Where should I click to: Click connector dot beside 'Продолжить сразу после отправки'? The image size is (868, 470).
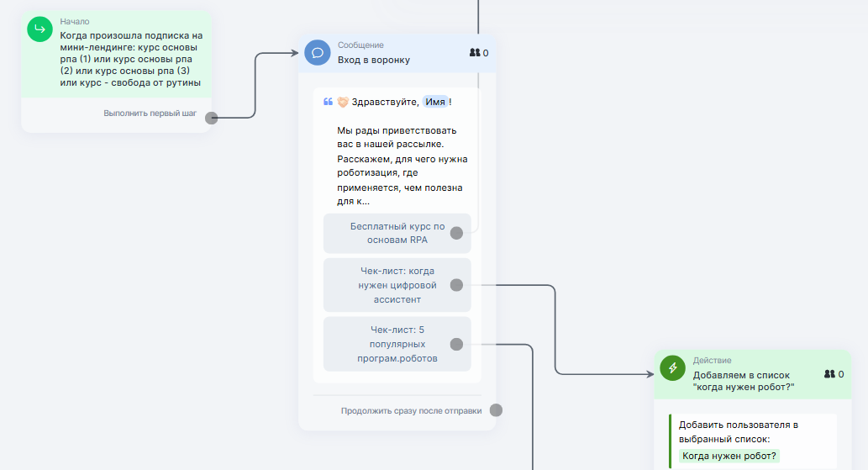(496, 410)
